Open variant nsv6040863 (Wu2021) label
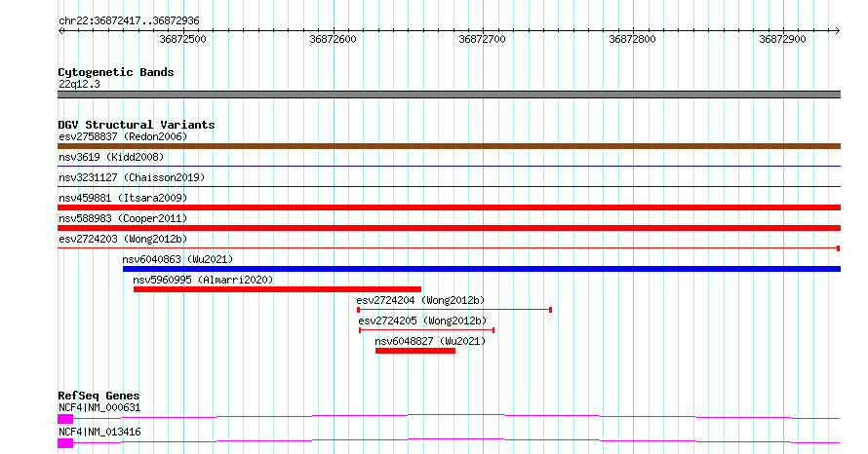868x454 pixels. click(178, 259)
